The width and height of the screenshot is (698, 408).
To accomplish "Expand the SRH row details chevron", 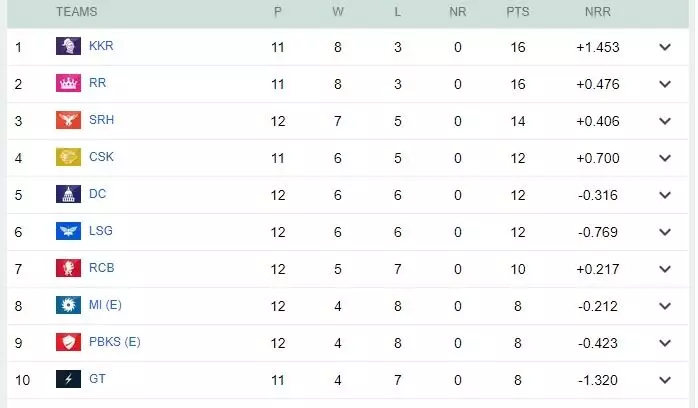I will 665,121.
